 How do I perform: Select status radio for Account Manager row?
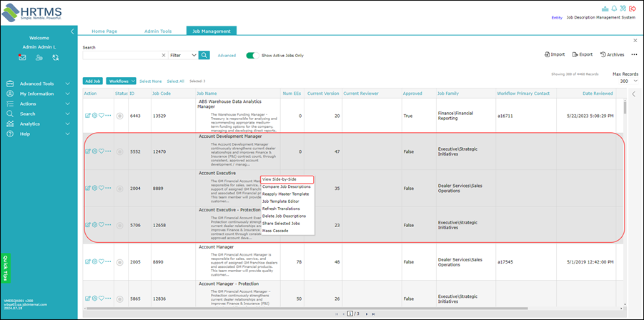click(120, 261)
